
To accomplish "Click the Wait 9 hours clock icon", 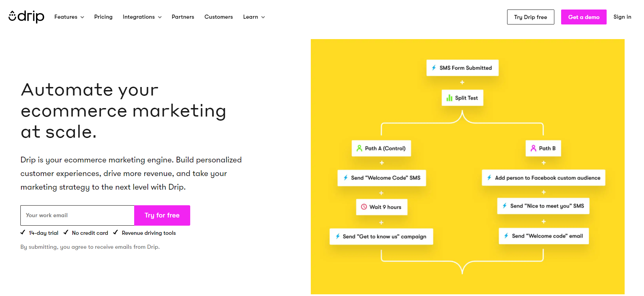I will pos(364,207).
